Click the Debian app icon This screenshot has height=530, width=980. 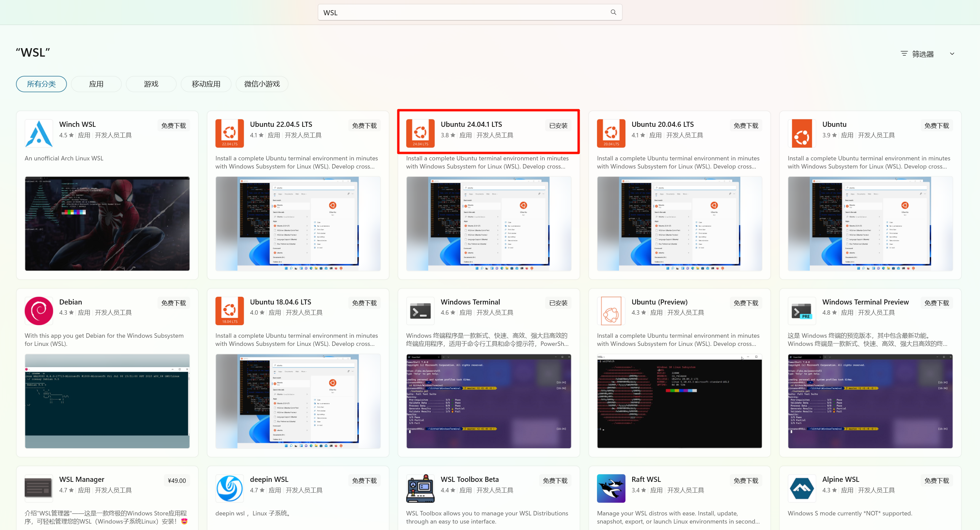(x=38, y=311)
